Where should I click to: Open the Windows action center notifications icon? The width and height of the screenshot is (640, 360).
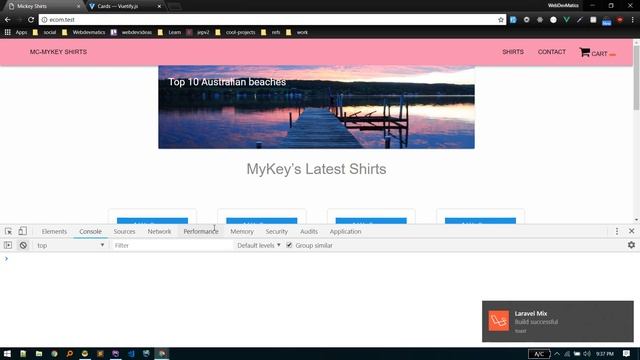tap(627, 353)
